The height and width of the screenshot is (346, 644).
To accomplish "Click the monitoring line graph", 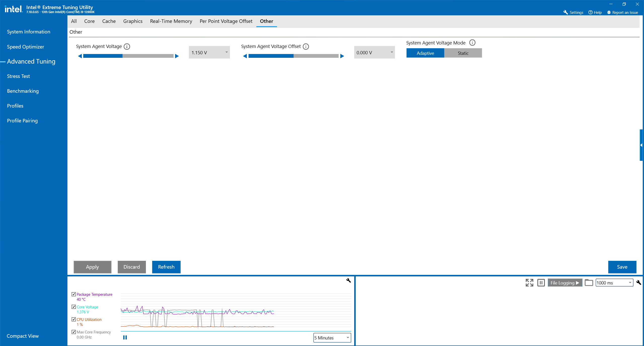I will [x=236, y=312].
